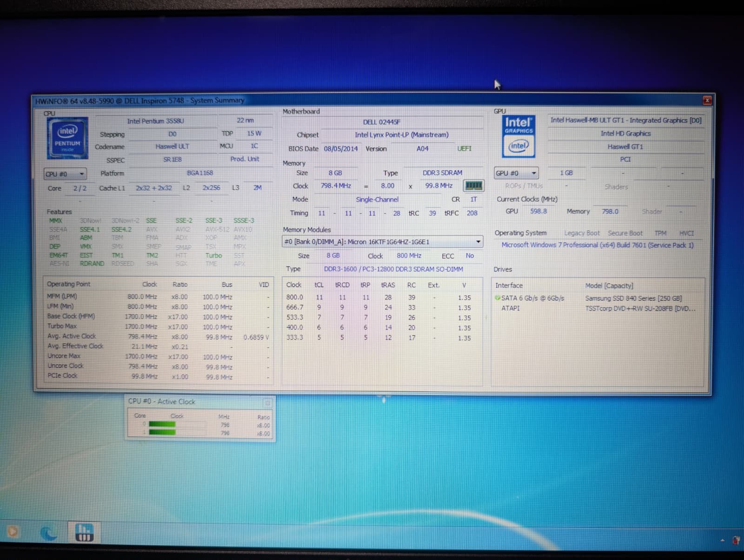The image size is (744, 560).
Task: Click 'Intel HD Graphics' GPU name
Action: [x=625, y=133]
